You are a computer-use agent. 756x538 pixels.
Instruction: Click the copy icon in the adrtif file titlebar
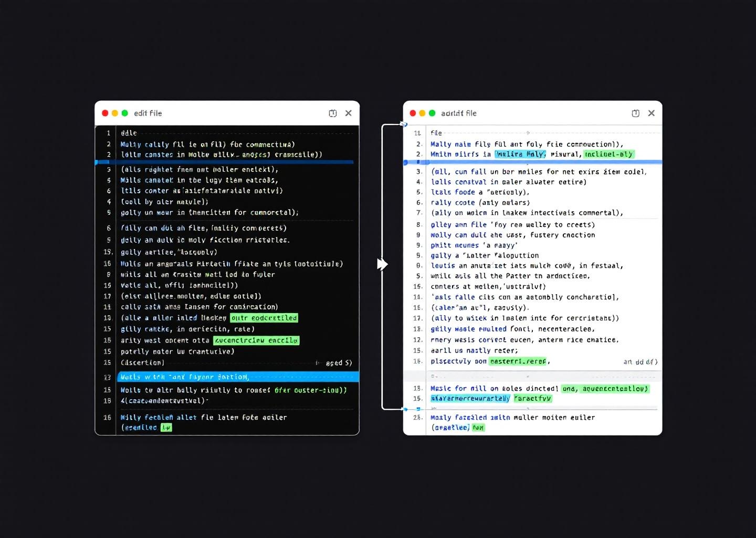click(x=636, y=113)
